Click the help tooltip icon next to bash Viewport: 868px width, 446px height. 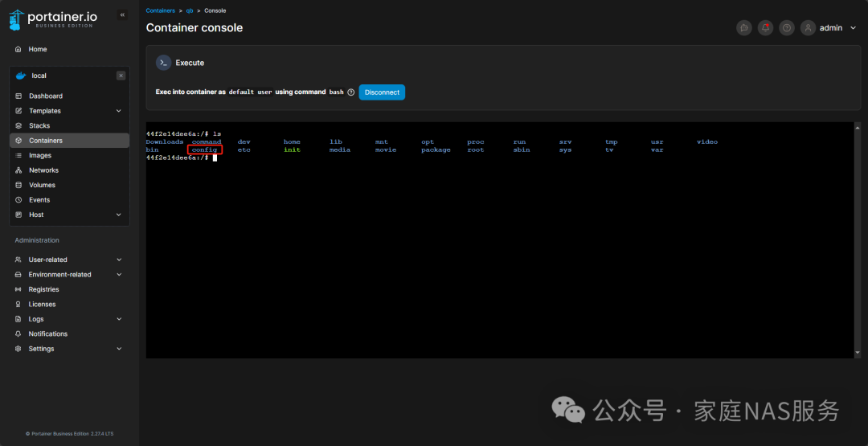click(350, 92)
